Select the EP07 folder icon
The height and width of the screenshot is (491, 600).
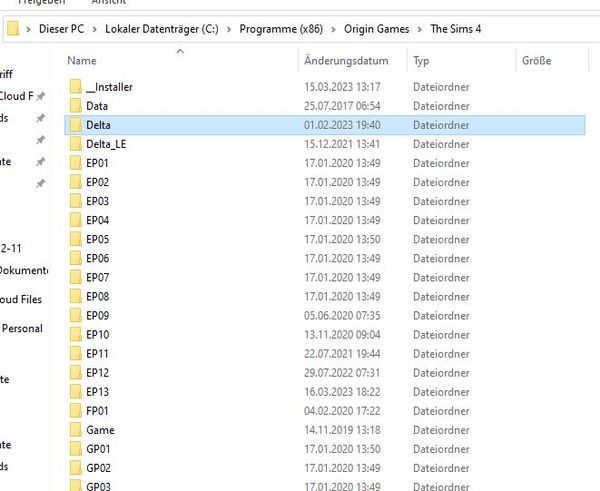(76, 277)
